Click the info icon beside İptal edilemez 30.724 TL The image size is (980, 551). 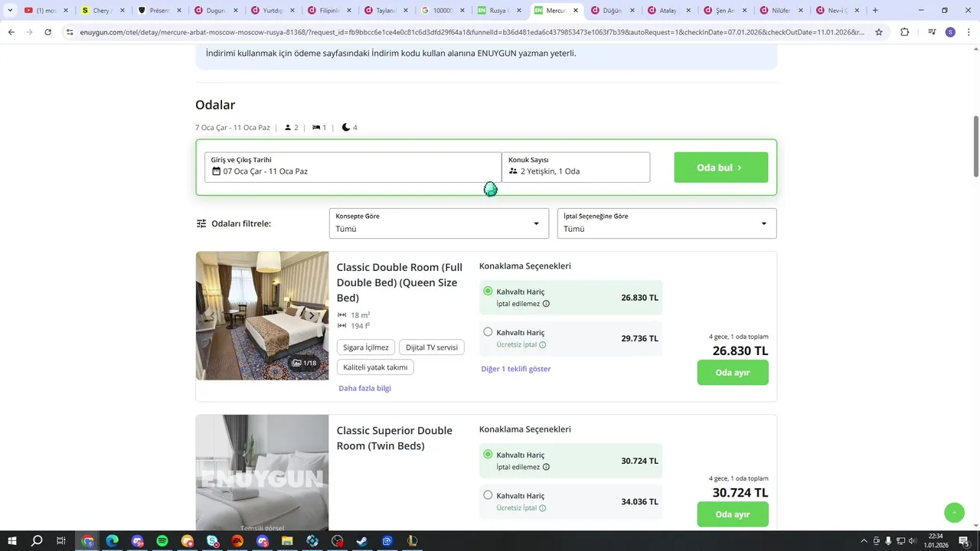546,467
